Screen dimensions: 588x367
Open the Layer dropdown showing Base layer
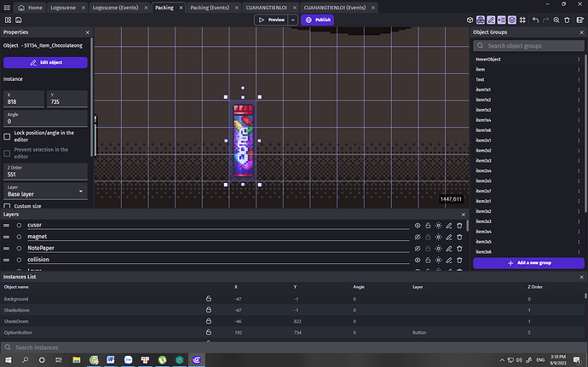click(45, 192)
